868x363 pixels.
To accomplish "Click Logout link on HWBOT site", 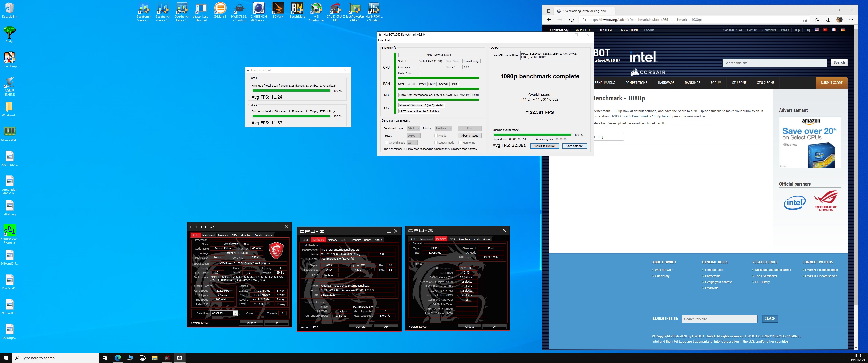I will point(649,30).
